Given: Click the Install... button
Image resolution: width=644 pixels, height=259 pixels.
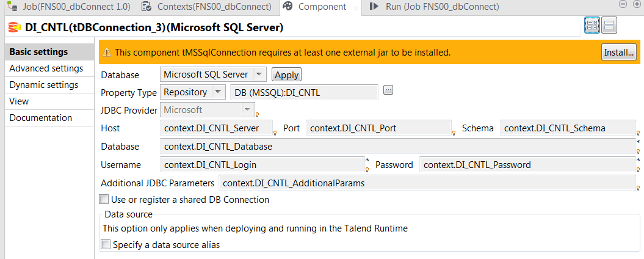Looking at the screenshot, I should click(x=619, y=52).
